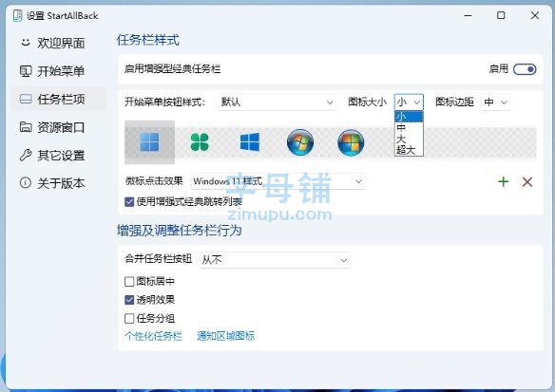Screen dimensions: 555x392
Task: Enable the 图标居中 checkbox
Action: [x=129, y=281]
